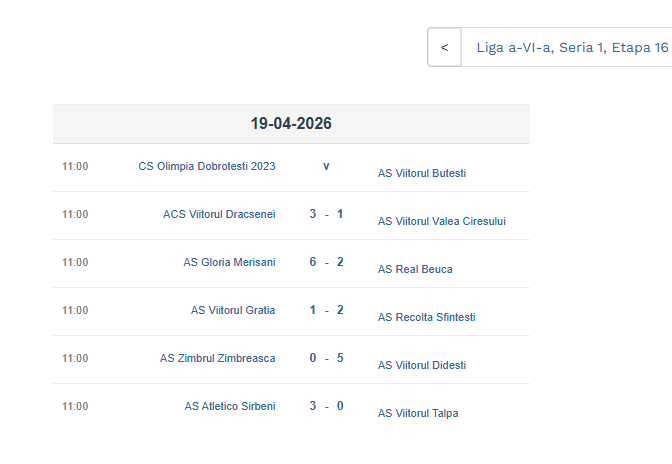
Task: Click AS Viitorul Gratia team name
Action: click(x=233, y=310)
